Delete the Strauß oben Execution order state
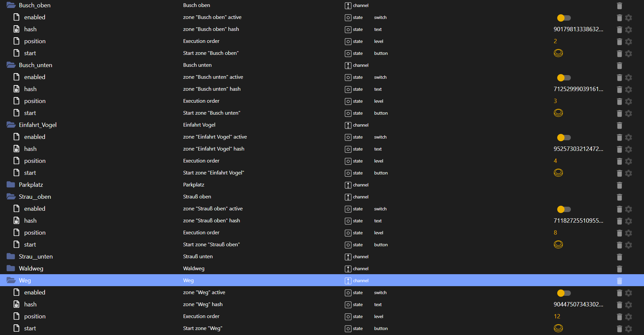 [619, 233]
